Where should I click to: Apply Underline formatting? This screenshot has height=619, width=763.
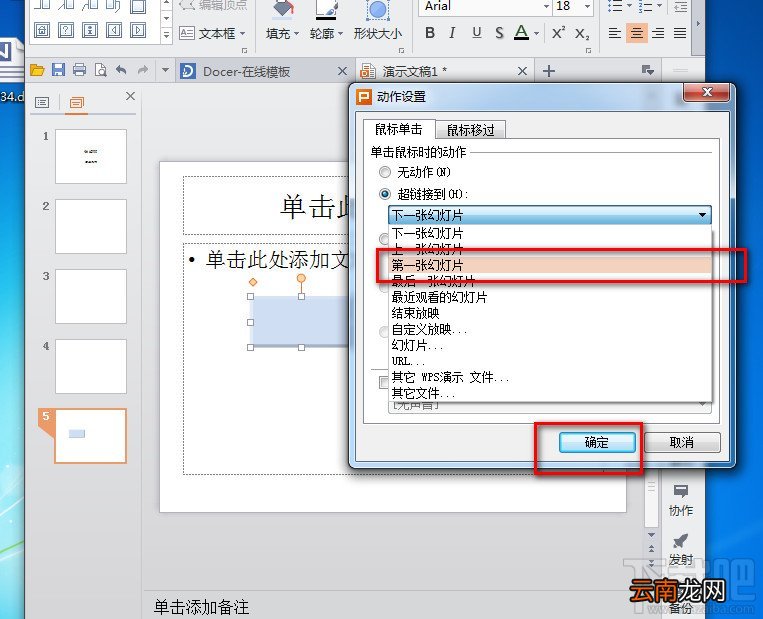coord(476,33)
